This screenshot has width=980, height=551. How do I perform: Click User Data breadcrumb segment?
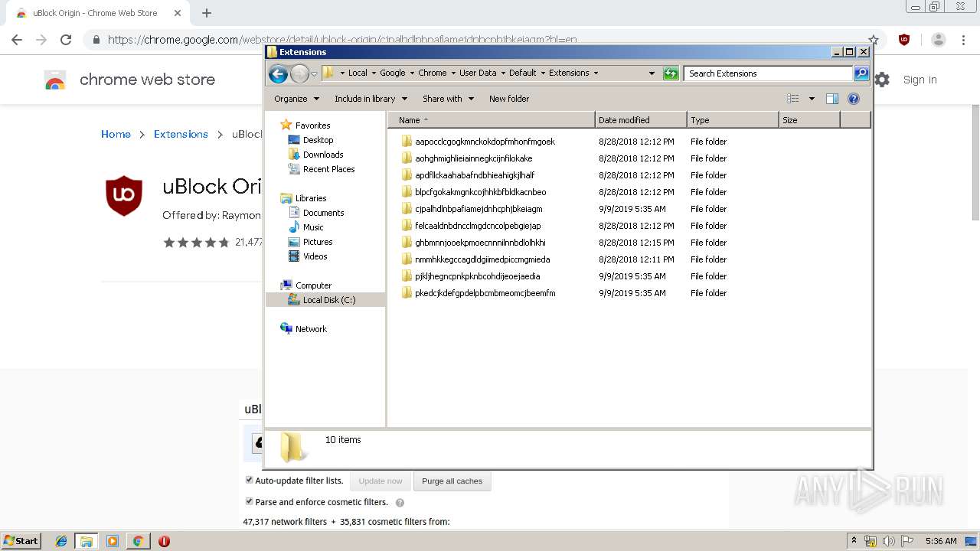point(478,73)
